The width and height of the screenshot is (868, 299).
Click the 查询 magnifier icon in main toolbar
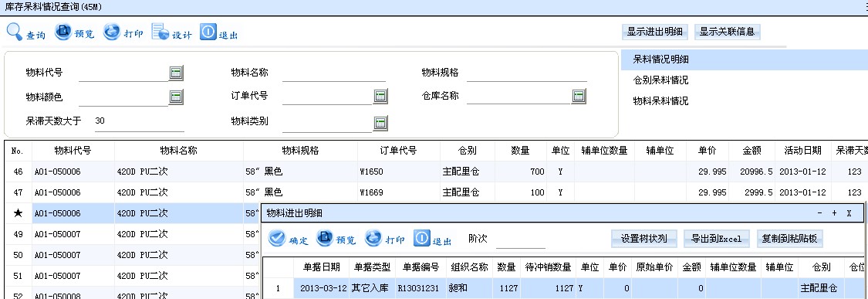(15, 32)
